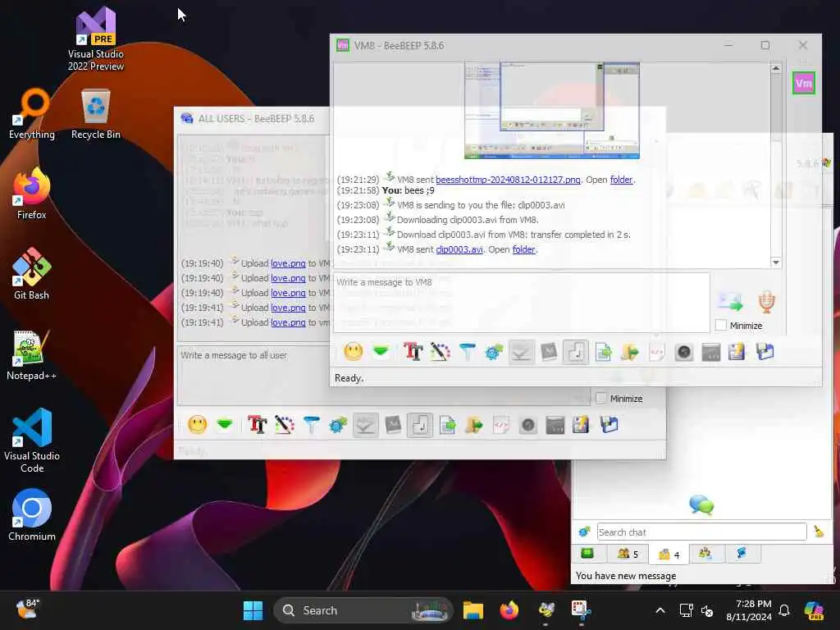840x630 pixels.
Task: Switch to green grid tab in BeeBEEP
Action: (587, 554)
